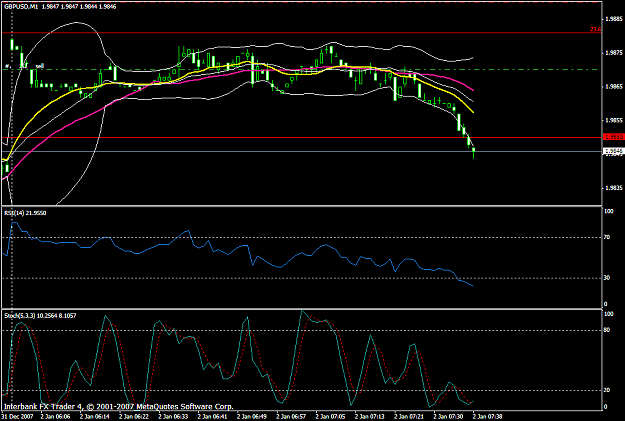Click the 1.9875 price scale label
The width and height of the screenshot is (625, 421).
[614, 53]
